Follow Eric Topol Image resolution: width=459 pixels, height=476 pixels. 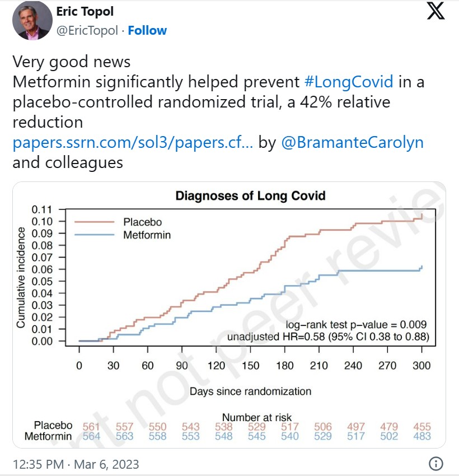tap(147, 30)
